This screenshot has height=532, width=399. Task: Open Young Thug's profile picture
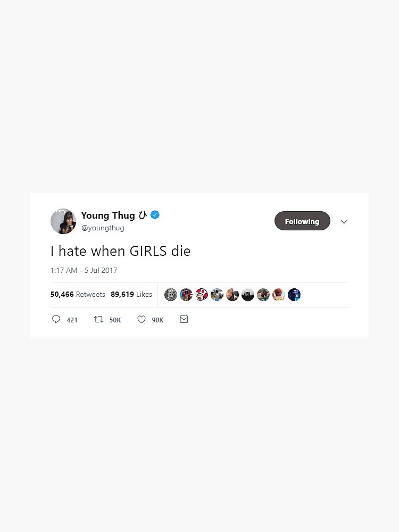coord(63,221)
